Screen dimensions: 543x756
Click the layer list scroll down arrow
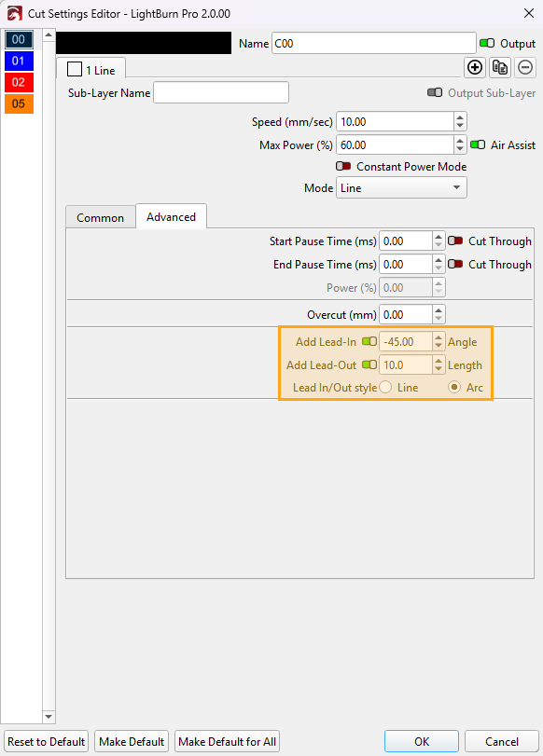point(49,717)
